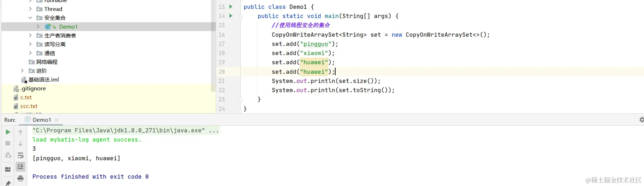The width and height of the screenshot is (644, 186).
Task: Click CopyOnWriteArraySet<String> on line 16
Action: click(319, 35)
